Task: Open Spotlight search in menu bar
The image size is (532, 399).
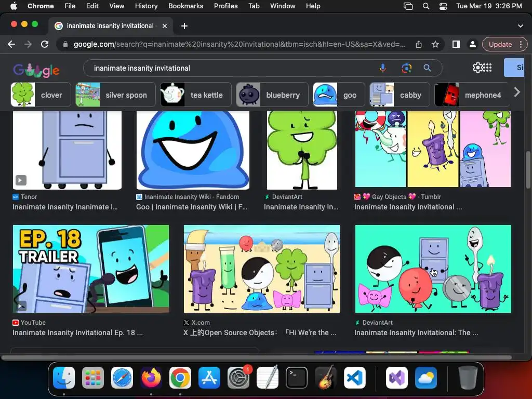Action: pyautogui.click(x=426, y=6)
